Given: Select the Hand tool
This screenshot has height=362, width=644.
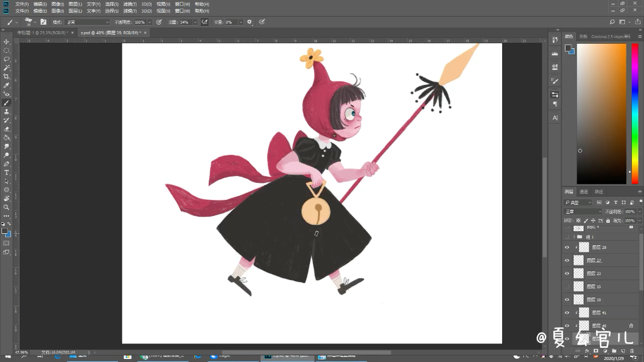Looking at the screenshot, I should coord(7,199).
